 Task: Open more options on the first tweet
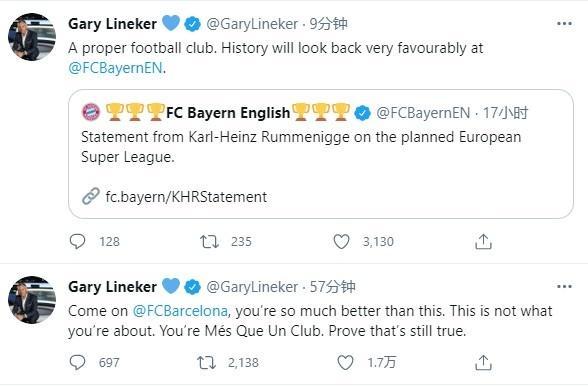[x=564, y=24]
